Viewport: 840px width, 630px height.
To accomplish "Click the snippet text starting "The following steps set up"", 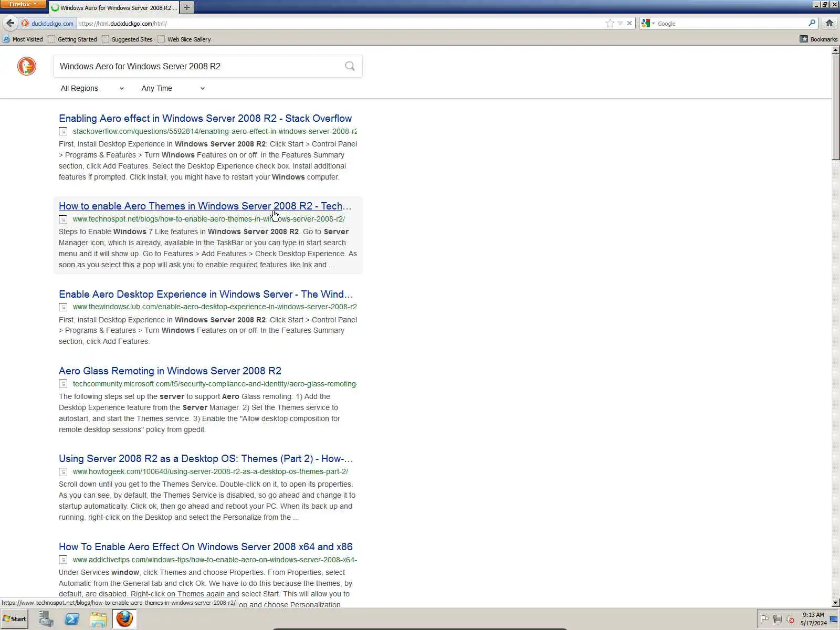I will click(x=200, y=413).
